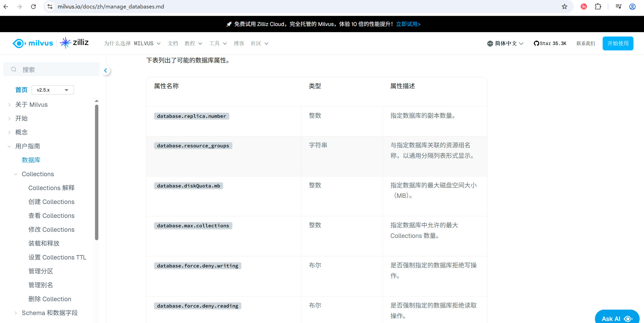Click the 搜索 search input field
This screenshot has width=644, height=323.
pos(56,69)
